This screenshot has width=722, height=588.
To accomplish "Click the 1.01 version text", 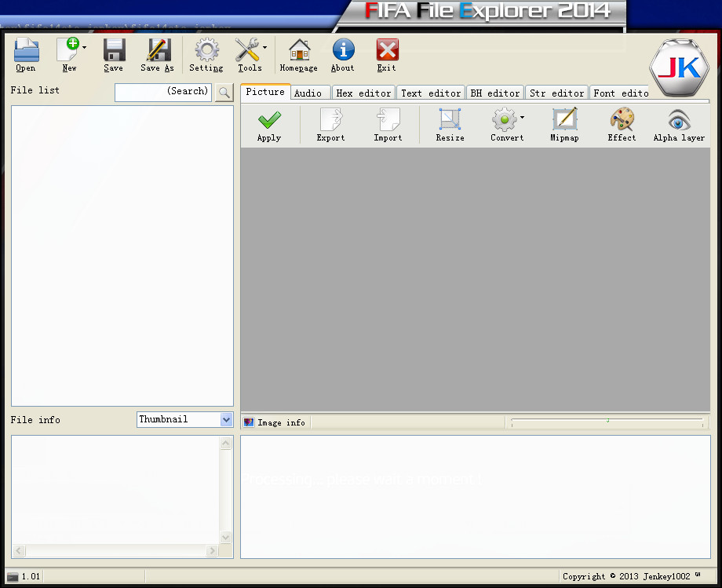I will [x=31, y=576].
